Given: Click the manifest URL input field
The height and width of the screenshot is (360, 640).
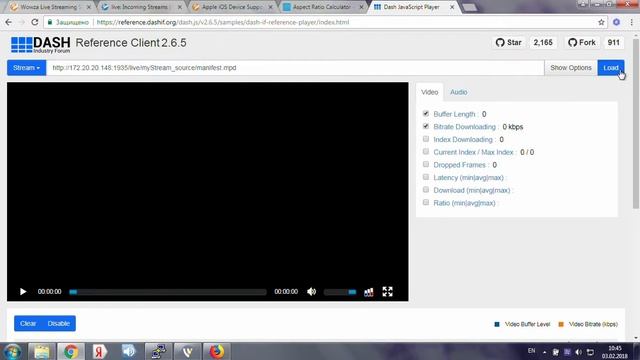Looking at the screenshot, I should 295,68.
